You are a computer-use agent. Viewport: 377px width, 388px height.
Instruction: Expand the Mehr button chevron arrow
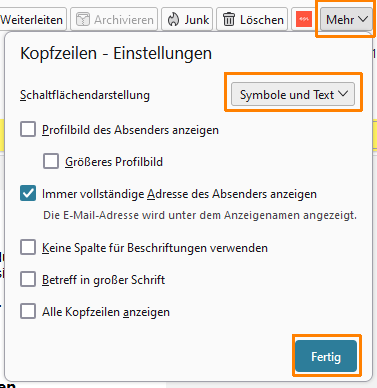pyautogui.click(x=363, y=19)
